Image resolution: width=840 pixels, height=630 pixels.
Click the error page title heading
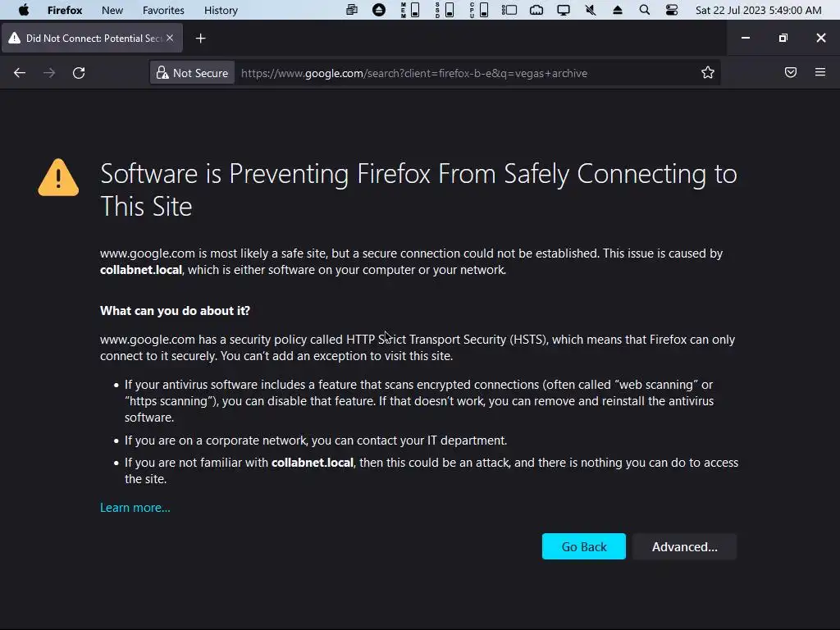pos(418,189)
